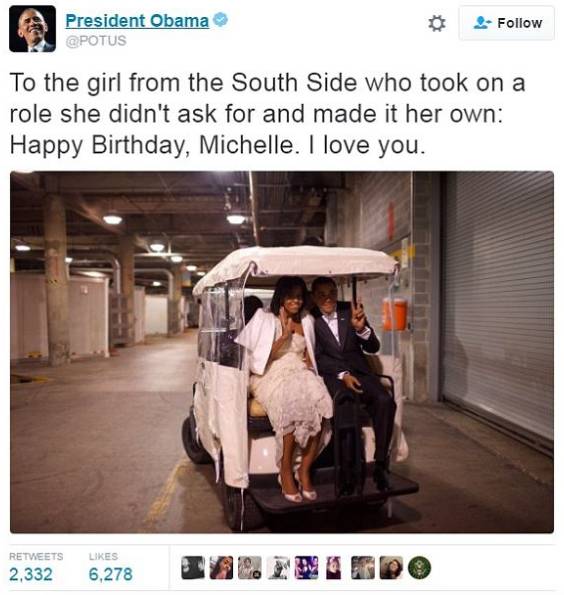View the 6,278 likes list
The height and width of the screenshot is (595, 564).
coord(110,568)
